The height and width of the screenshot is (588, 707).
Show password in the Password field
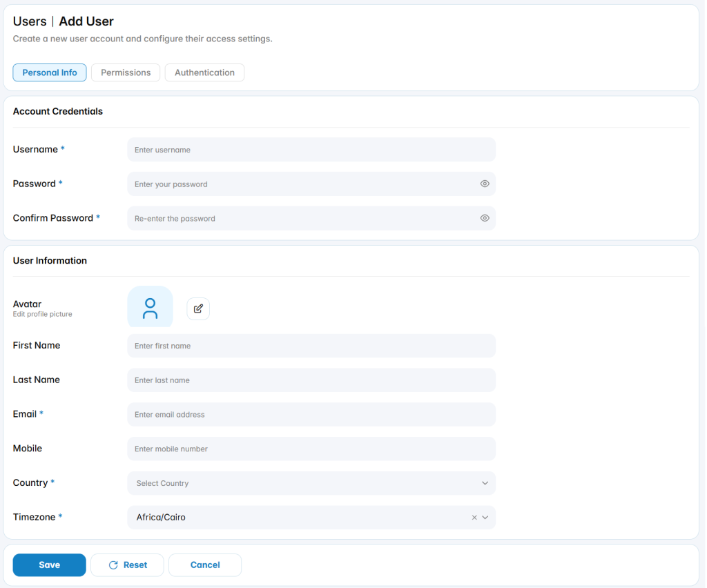tap(485, 184)
